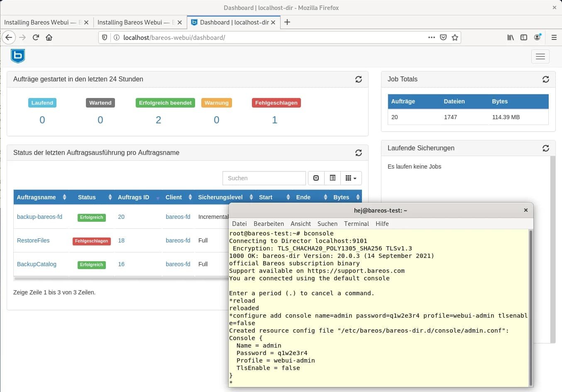Click the Wartend status label

(100, 103)
